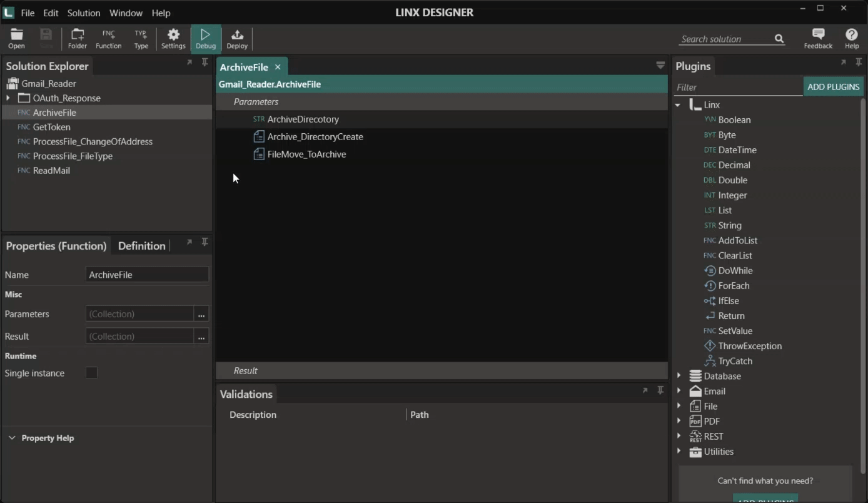Open the Feedback dialog

(818, 39)
